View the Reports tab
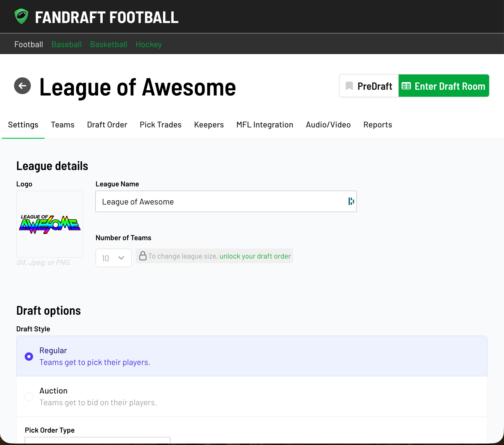504x445 pixels. pyautogui.click(x=378, y=125)
